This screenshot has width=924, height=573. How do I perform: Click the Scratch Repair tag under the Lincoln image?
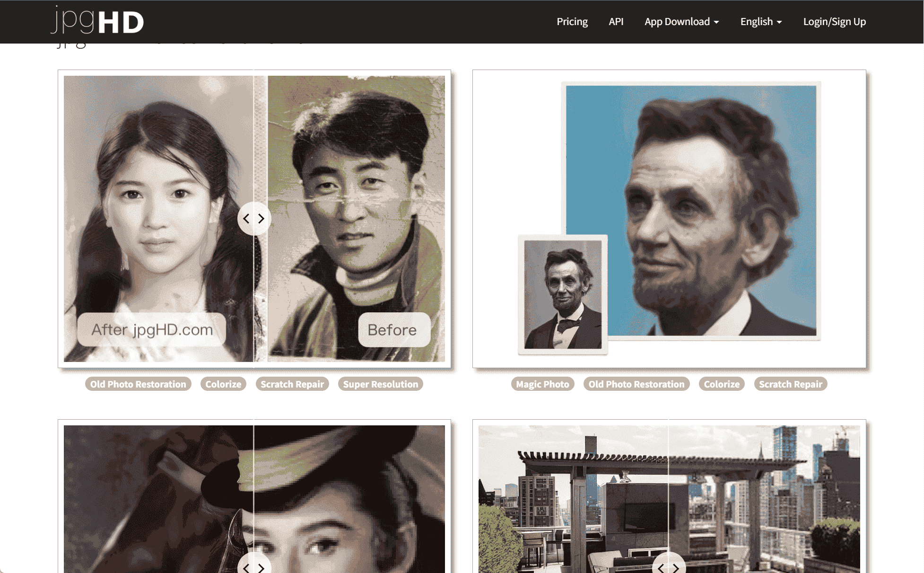pos(791,384)
